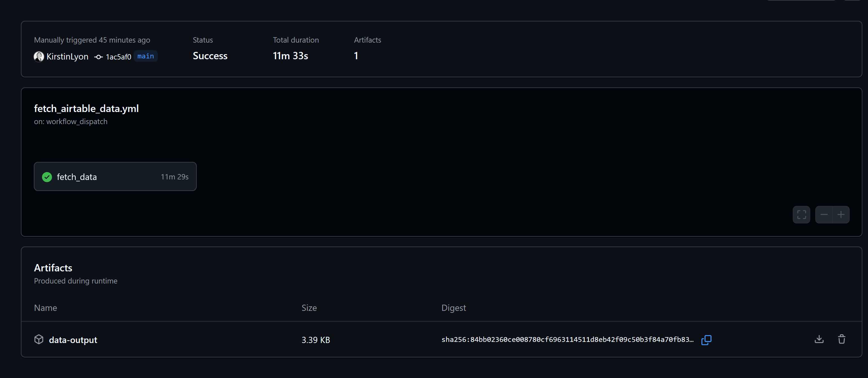Fit the workflow graph to fullscreen
The width and height of the screenshot is (868, 378).
pos(801,214)
